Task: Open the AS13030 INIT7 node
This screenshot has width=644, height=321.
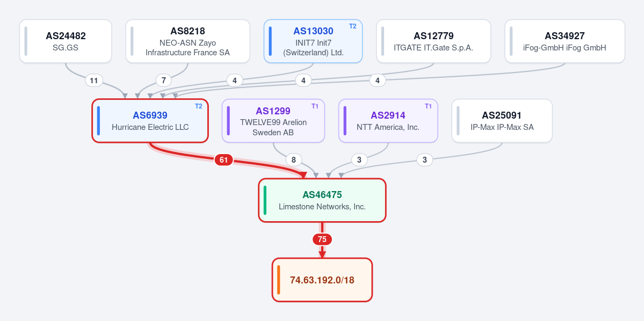Action: tap(313, 41)
